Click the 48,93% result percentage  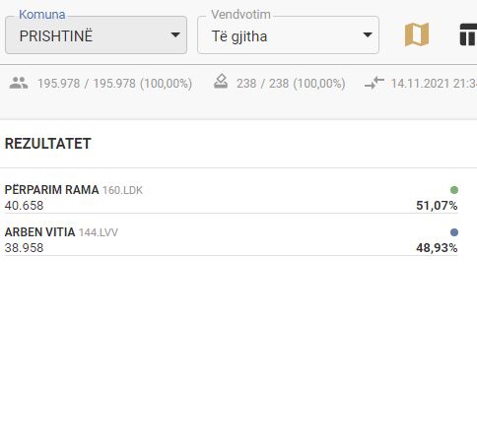click(x=437, y=248)
